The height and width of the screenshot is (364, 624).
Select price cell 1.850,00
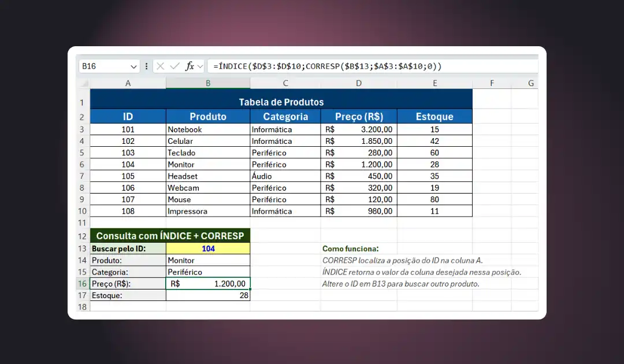(359, 141)
